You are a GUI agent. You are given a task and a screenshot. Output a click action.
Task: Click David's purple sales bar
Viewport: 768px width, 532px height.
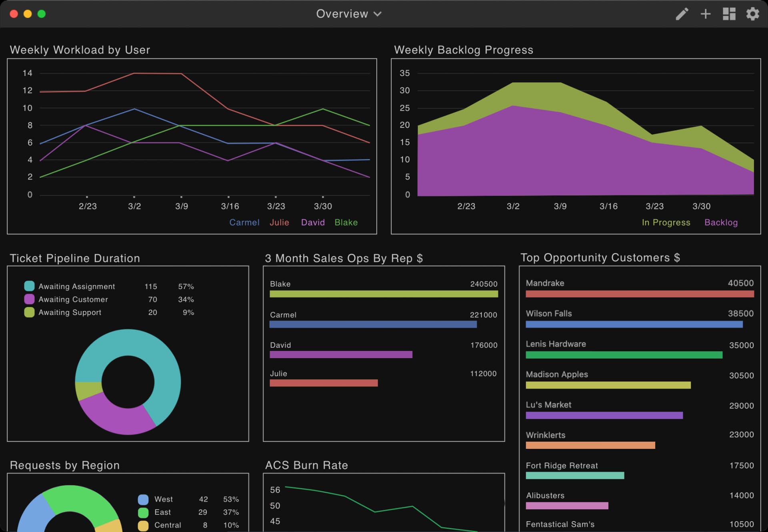tap(341, 355)
